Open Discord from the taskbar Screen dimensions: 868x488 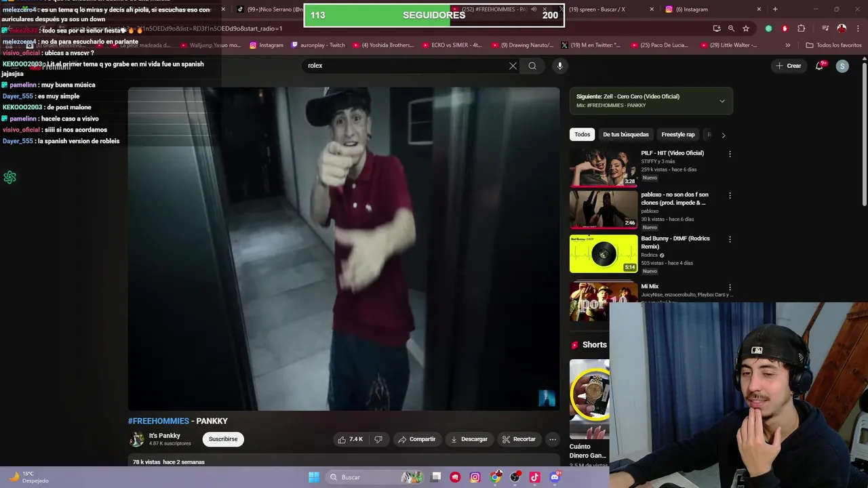(555, 477)
